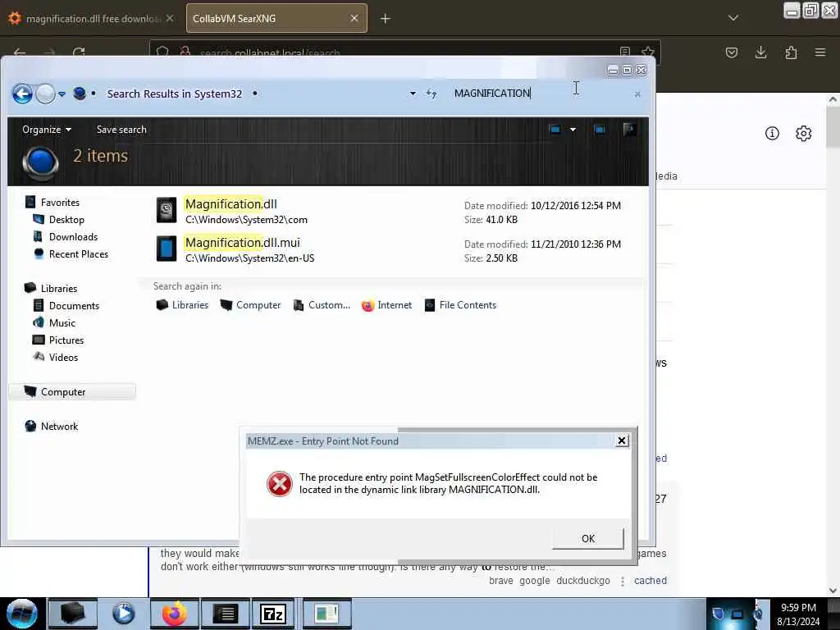
Task: Click the SearXNG info circle icon
Action: tap(772, 134)
